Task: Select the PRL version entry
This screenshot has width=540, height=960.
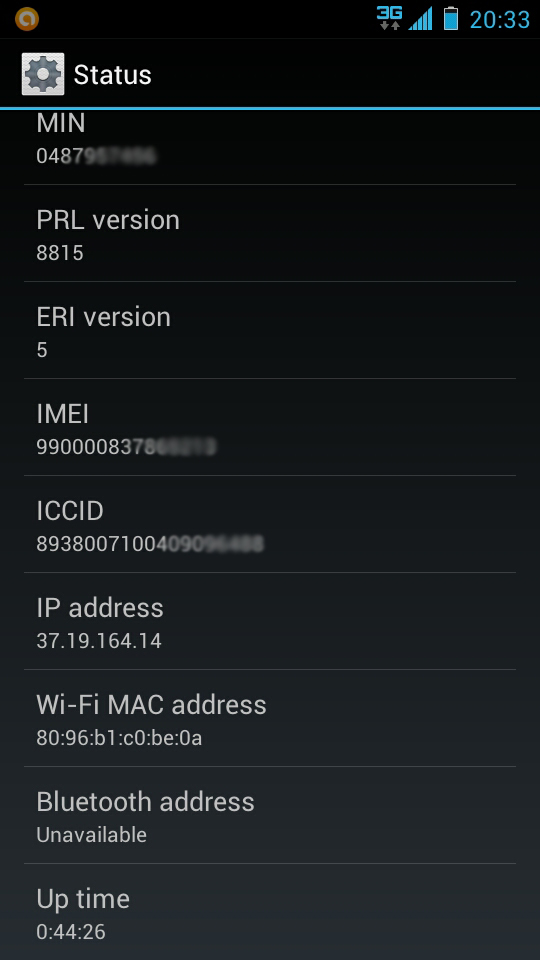Action: tap(270, 233)
